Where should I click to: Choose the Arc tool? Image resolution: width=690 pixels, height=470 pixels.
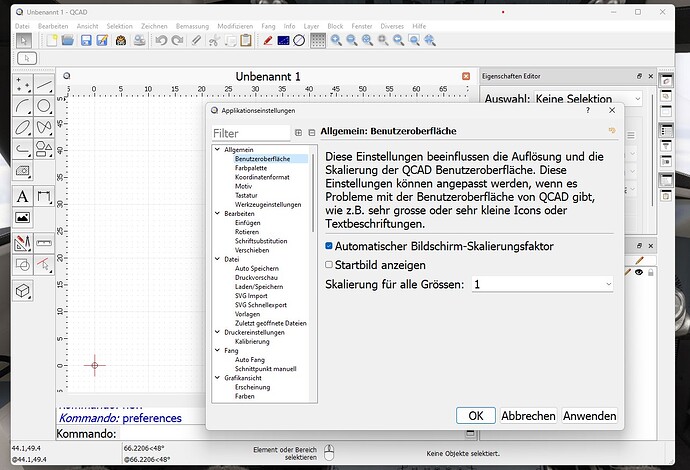tap(22, 106)
